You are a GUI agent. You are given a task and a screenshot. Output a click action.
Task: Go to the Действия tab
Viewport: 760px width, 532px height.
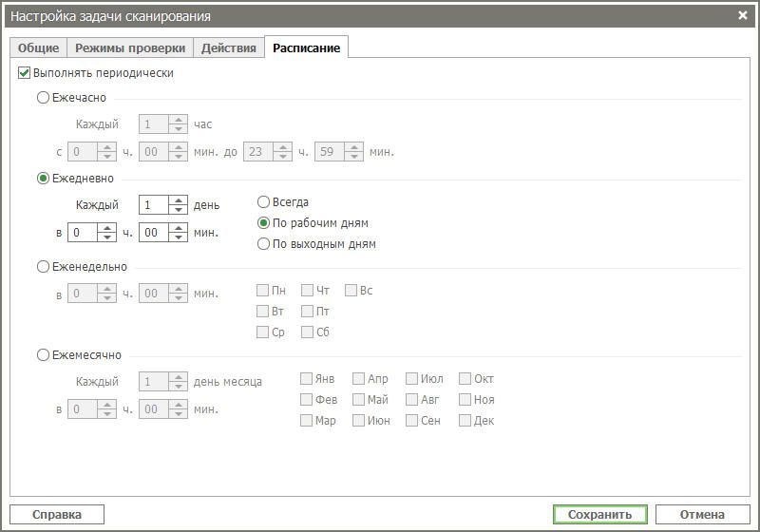(x=228, y=48)
